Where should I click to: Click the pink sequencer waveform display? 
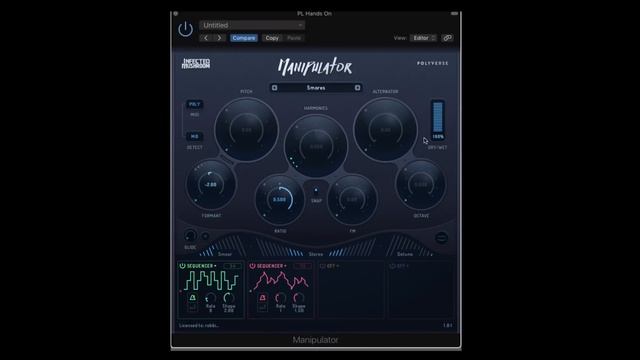coord(281,281)
